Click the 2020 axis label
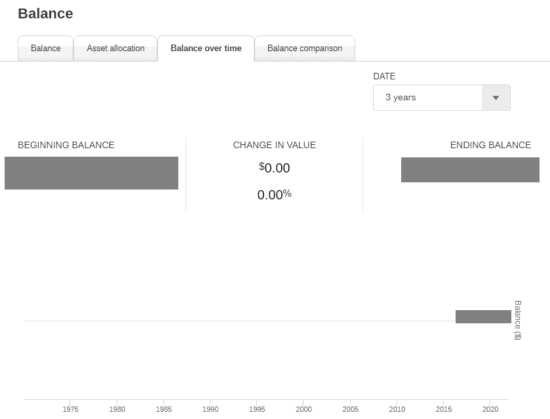 tap(490, 409)
